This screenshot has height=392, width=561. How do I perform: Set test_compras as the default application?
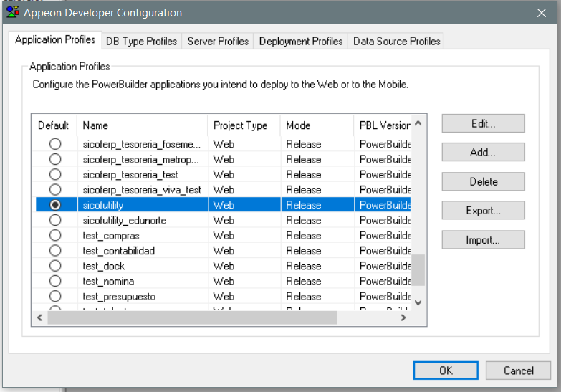(55, 236)
